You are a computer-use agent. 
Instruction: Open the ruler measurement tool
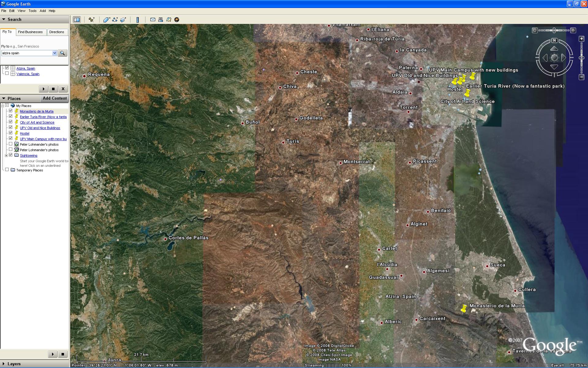[x=138, y=20]
